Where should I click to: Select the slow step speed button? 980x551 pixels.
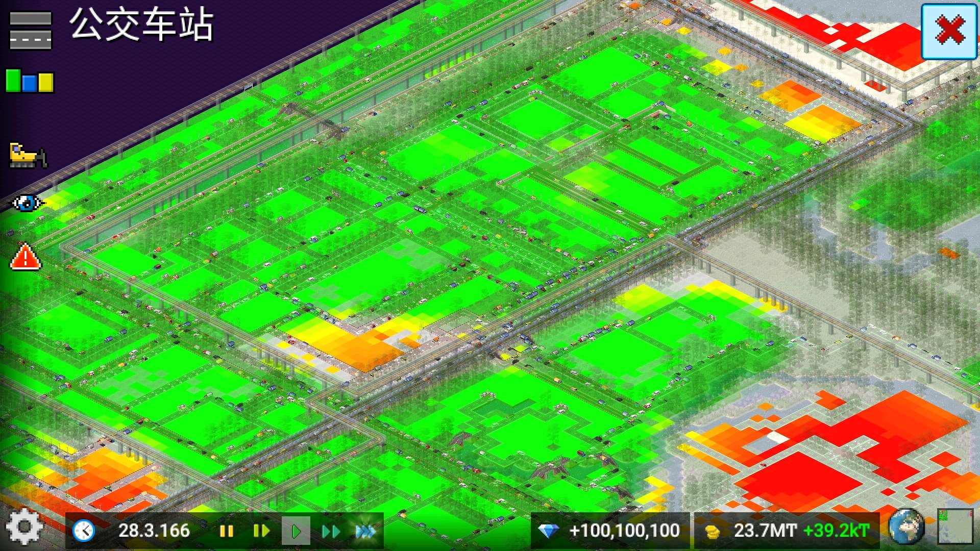(261, 531)
